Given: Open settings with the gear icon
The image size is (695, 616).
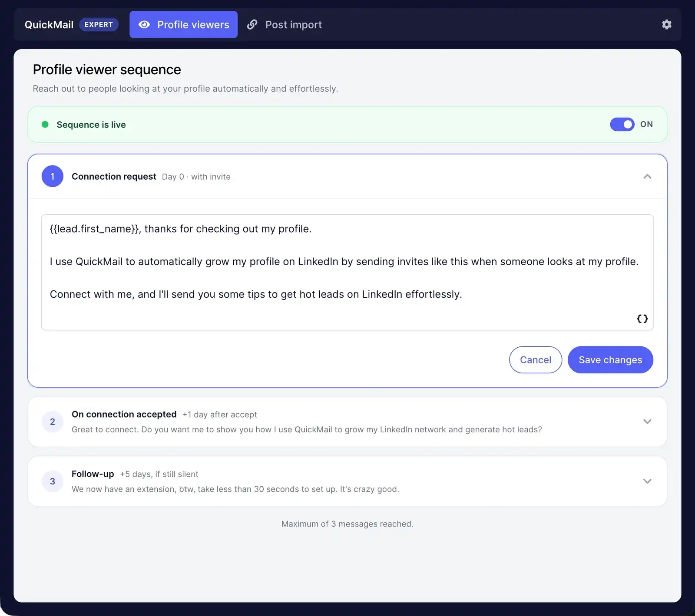Looking at the screenshot, I should (x=666, y=24).
